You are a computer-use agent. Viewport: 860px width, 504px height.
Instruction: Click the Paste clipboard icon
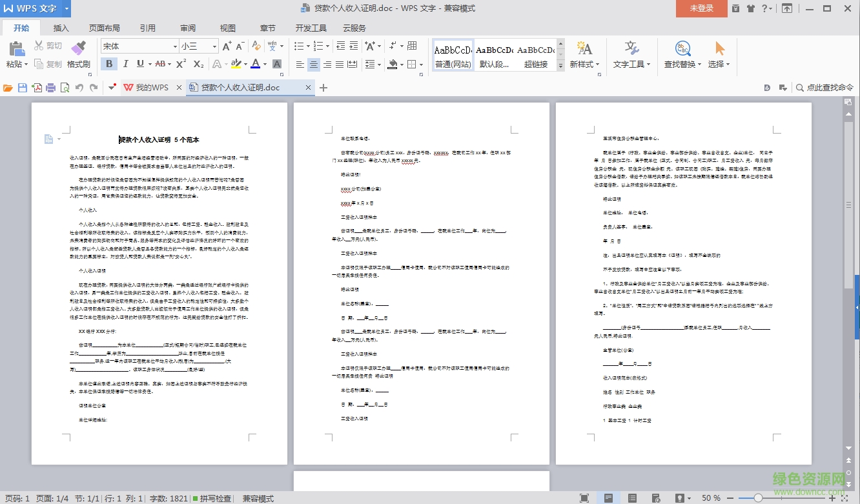pos(16,49)
